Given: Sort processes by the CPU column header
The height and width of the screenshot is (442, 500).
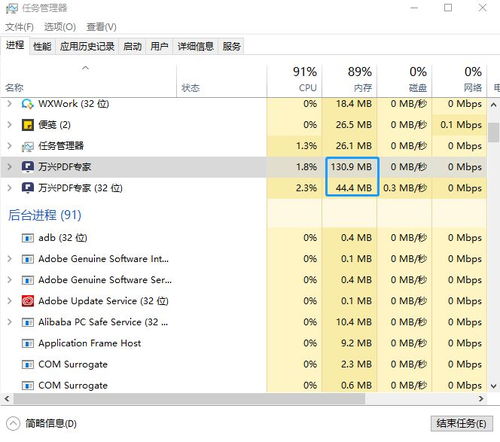Looking at the screenshot, I should [294, 79].
